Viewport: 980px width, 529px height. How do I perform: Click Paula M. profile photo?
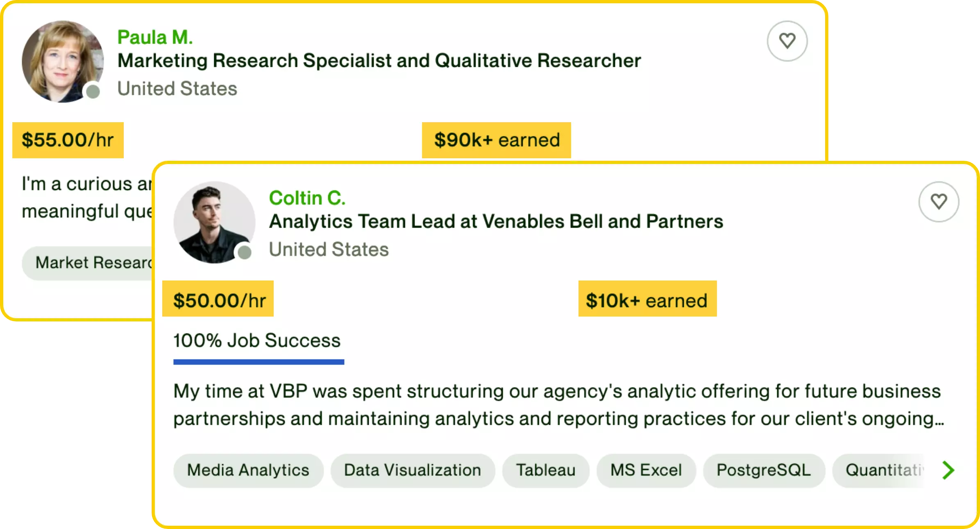[x=63, y=62]
